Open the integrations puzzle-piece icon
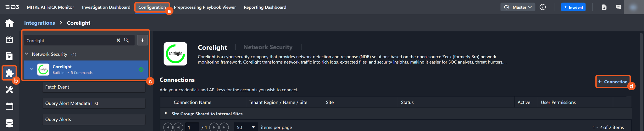 point(9,73)
